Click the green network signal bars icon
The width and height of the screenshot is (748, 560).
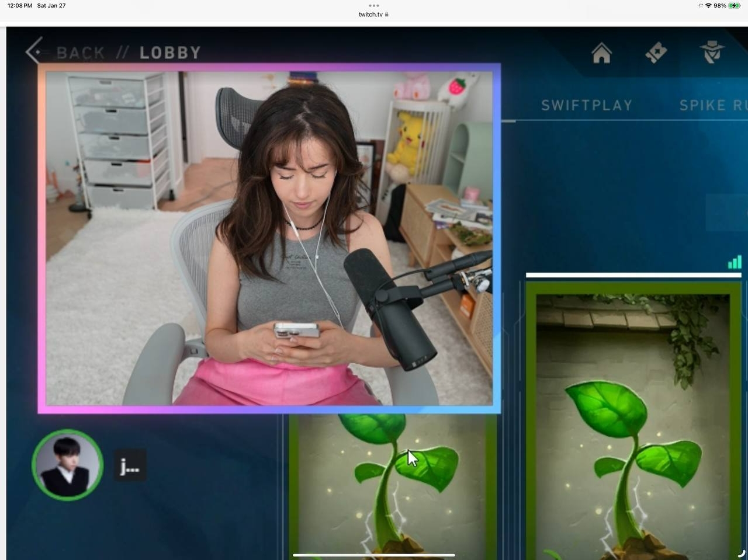click(x=735, y=262)
